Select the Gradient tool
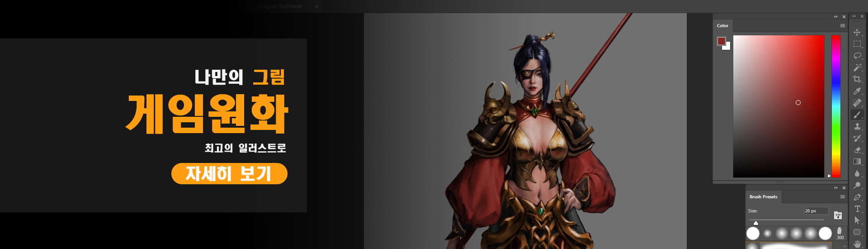This screenshot has height=249, width=868. (x=857, y=162)
